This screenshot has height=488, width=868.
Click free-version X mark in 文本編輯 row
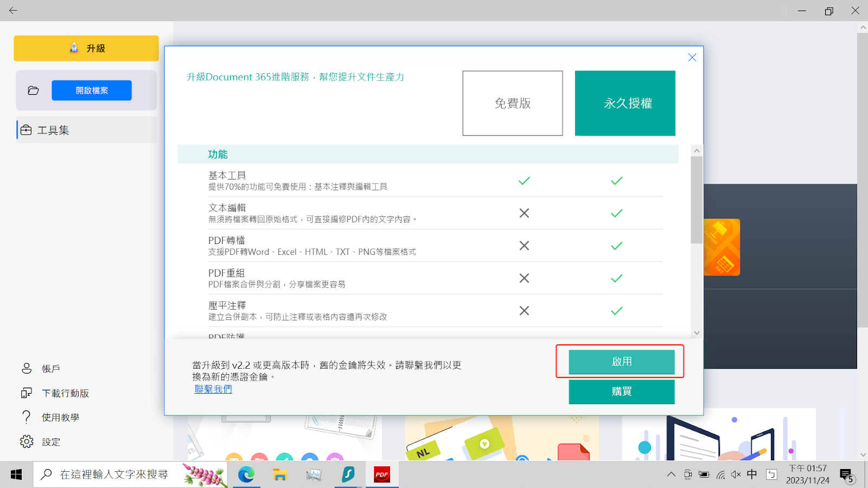tap(524, 213)
